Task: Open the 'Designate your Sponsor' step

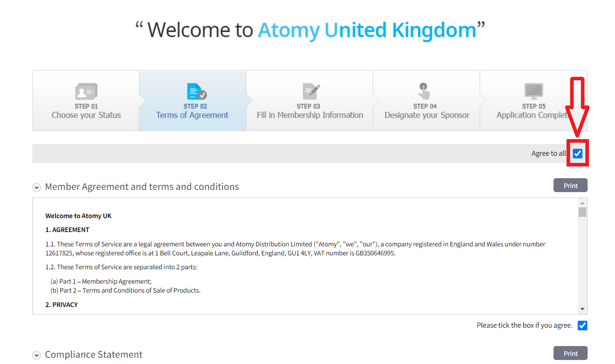Action: (x=426, y=115)
